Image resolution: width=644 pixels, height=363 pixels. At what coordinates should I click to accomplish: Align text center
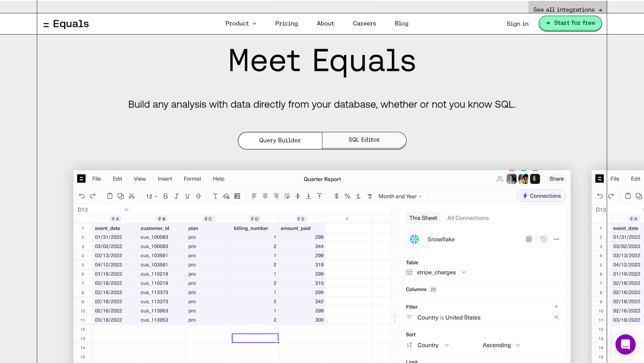coord(265,196)
